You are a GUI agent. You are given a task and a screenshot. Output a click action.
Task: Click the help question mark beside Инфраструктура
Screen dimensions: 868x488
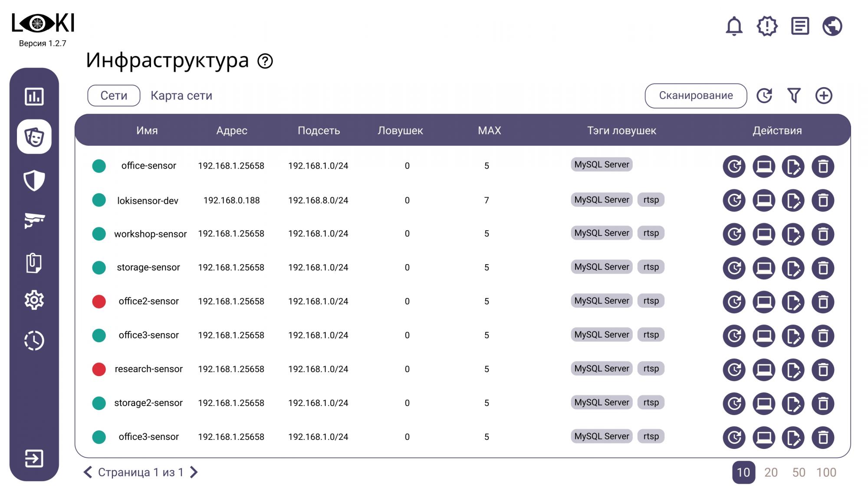[x=265, y=61]
